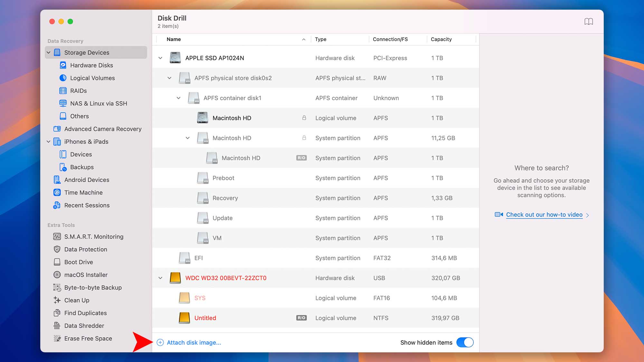Click the Hardware Disks sidebar icon
Viewport: 644px width, 362px height.
(63, 65)
